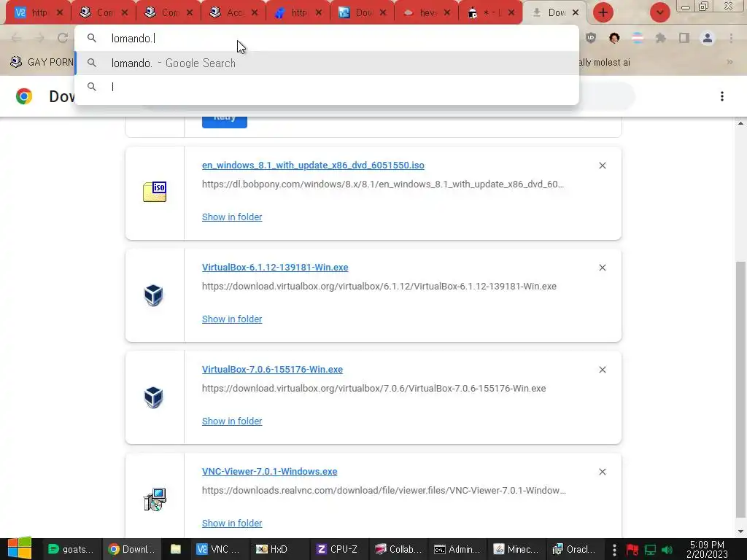
Task: Remove VNC Viewer download entry
Action: point(602,472)
